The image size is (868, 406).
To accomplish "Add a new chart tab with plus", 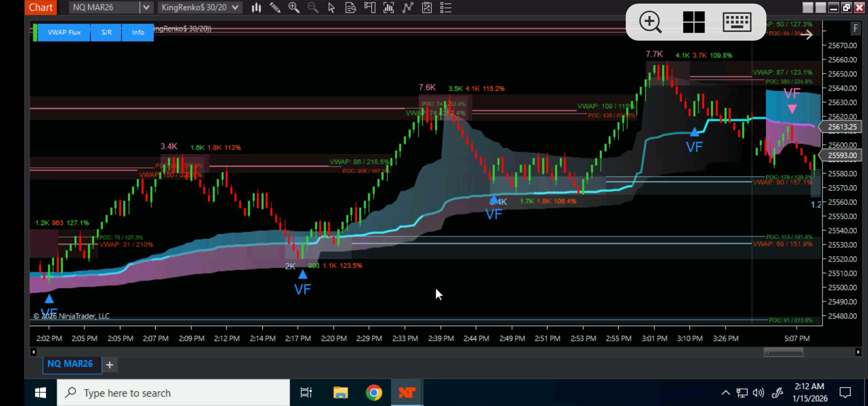I will click(110, 364).
